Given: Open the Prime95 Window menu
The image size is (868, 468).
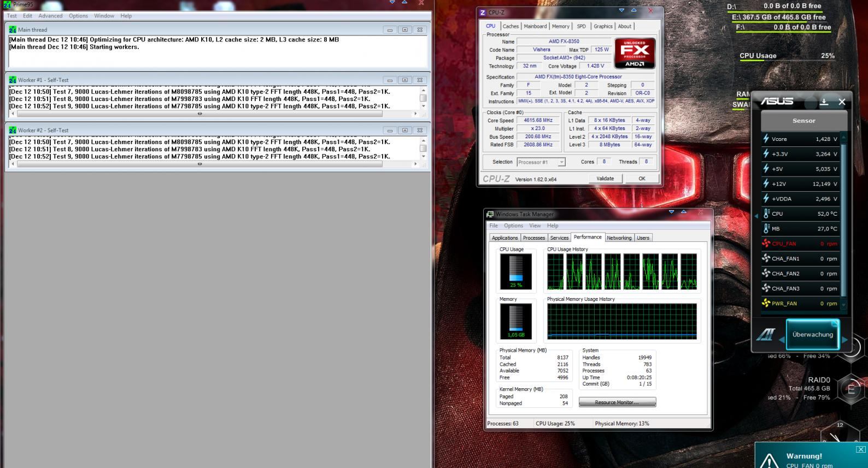Looking at the screenshot, I should point(104,16).
